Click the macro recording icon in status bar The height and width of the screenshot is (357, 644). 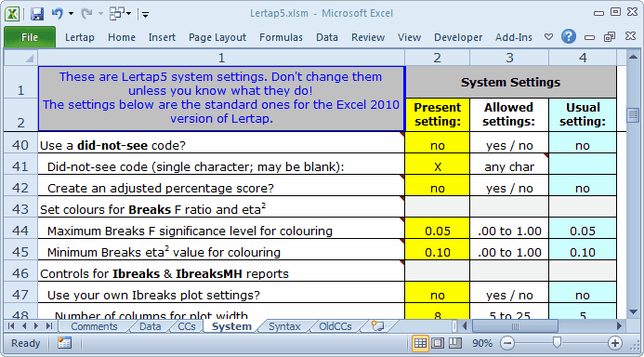64,343
